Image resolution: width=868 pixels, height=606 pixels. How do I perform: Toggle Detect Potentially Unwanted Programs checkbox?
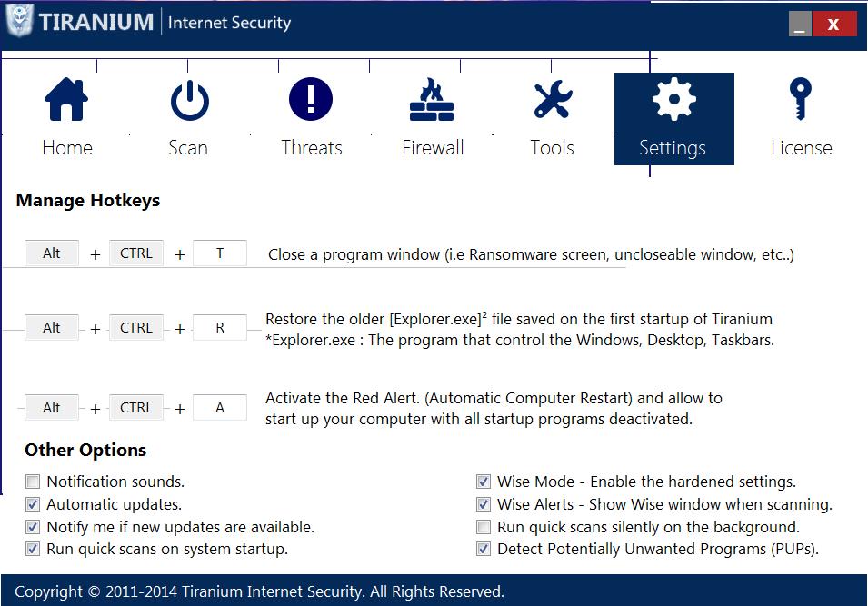(x=484, y=549)
